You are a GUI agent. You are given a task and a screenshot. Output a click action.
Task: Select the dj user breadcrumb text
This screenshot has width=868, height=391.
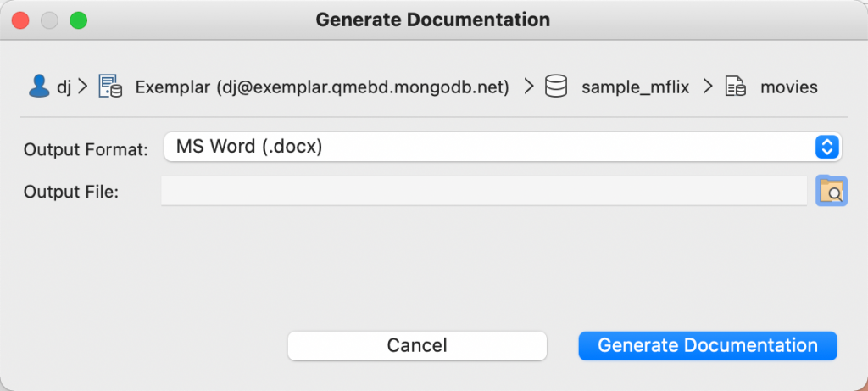coord(64,87)
